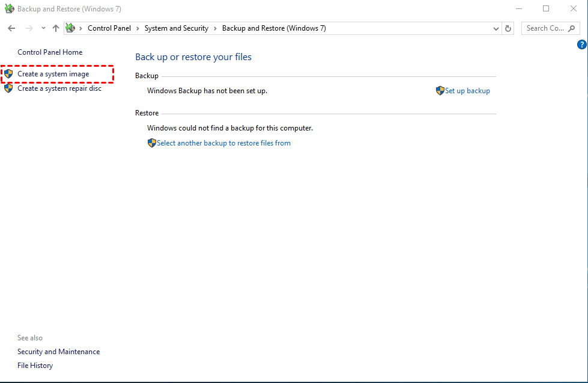Image resolution: width=588 pixels, height=383 pixels.
Task: Go back using the back arrow
Action: [x=11, y=28]
